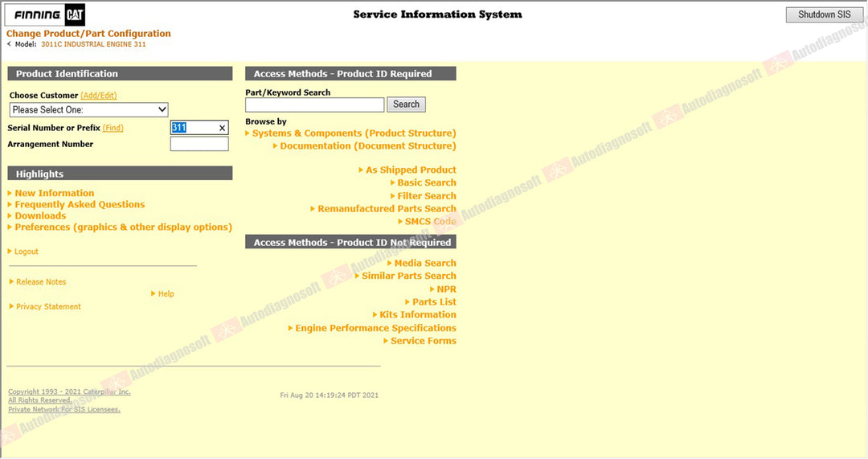This screenshot has width=868, height=459.
Task: Open Media Search
Action: coord(425,263)
